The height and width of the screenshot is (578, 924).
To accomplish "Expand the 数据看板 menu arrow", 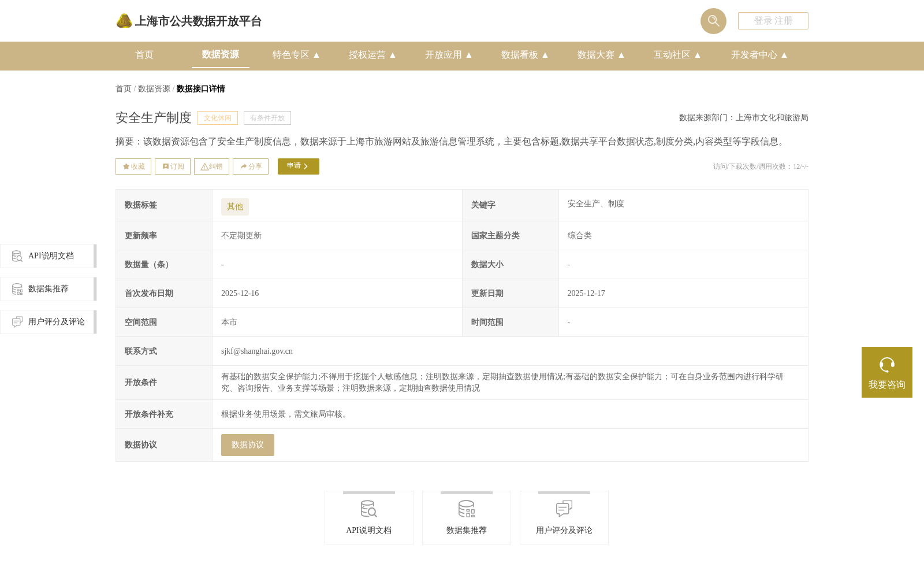I will (x=545, y=55).
